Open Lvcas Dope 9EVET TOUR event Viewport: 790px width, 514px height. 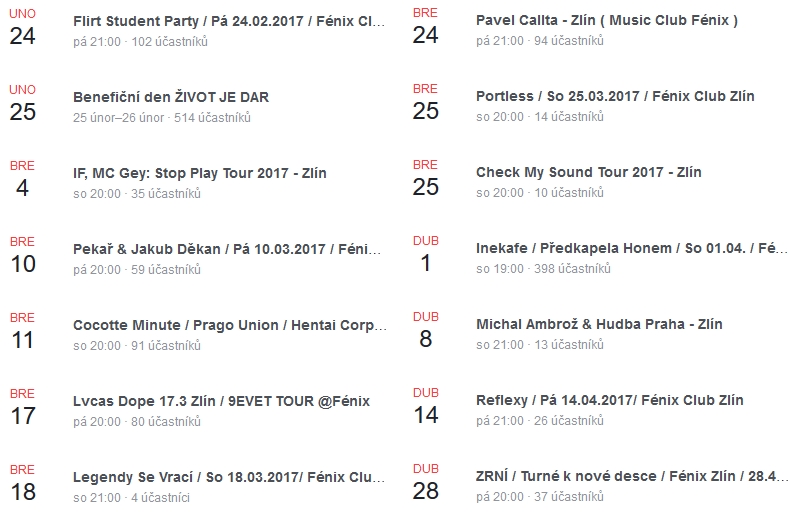click(221, 401)
